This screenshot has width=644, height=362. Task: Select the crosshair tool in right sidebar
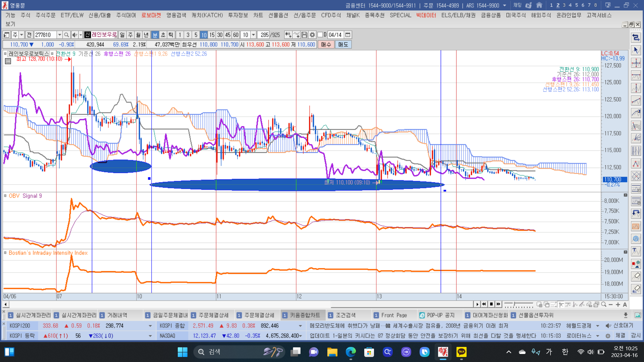(x=636, y=63)
